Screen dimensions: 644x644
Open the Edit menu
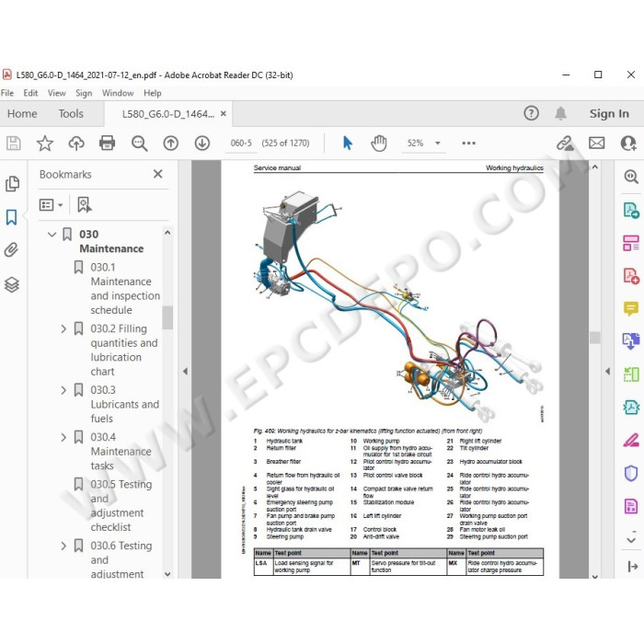pyautogui.click(x=30, y=93)
